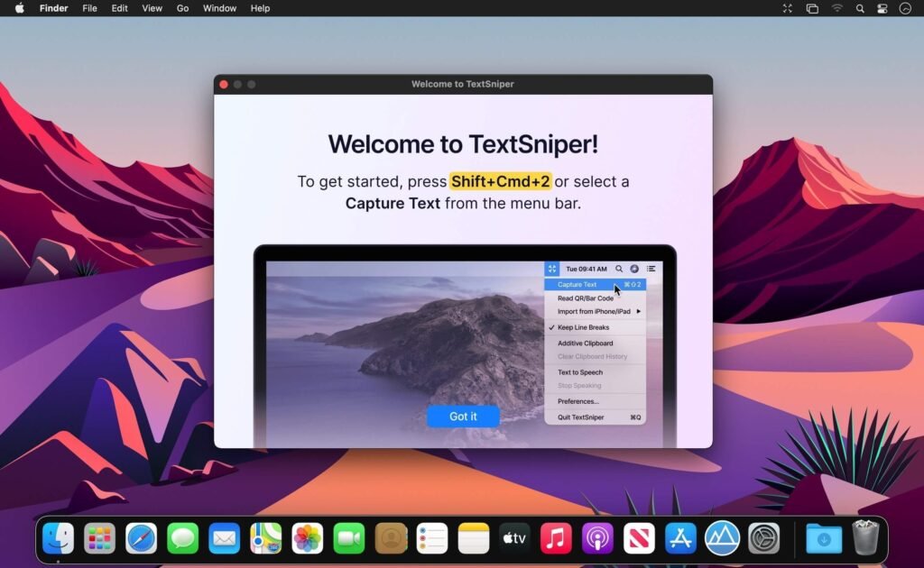
Task: Open Messages from the Dock
Action: point(182,538)
